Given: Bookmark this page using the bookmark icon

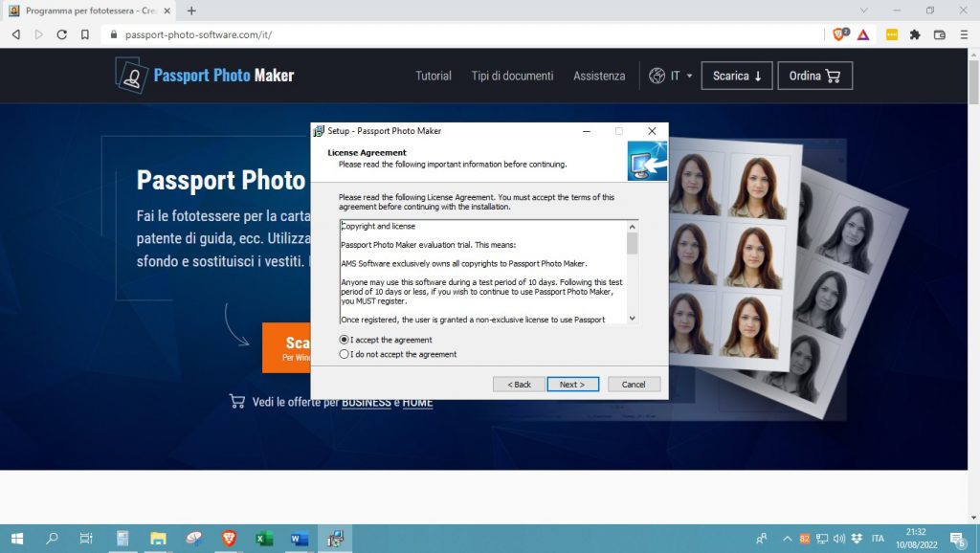Looking at the screenshot, I should click(85, 34).
